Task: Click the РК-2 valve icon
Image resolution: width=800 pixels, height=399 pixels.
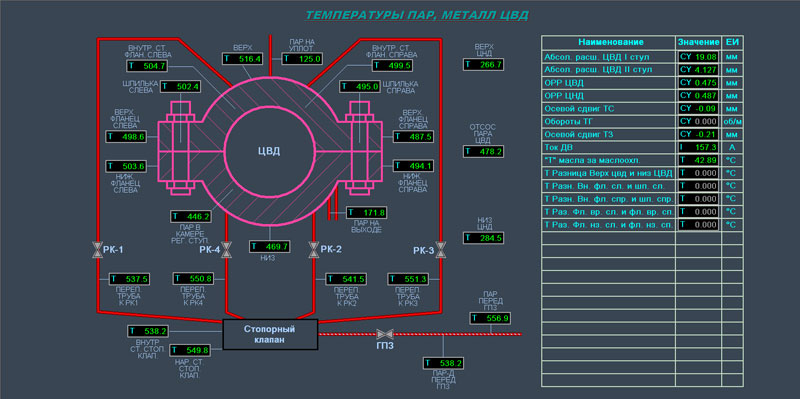Action: 313,250
